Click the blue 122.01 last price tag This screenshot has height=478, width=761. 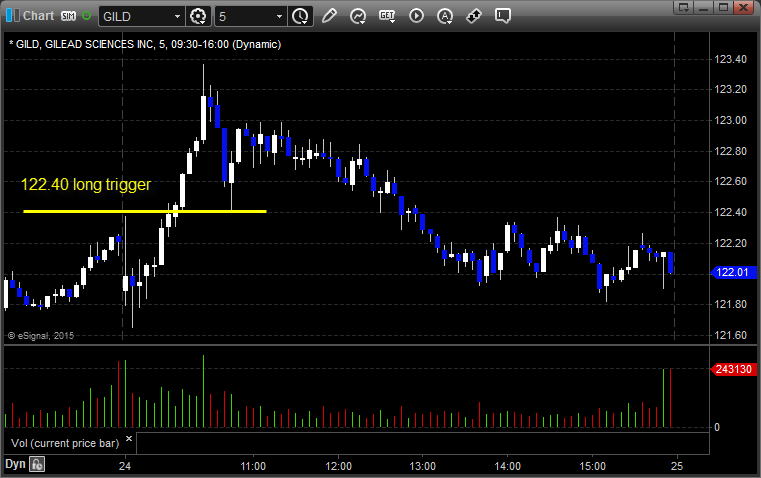pyautogui.click(x=733, y=272)
